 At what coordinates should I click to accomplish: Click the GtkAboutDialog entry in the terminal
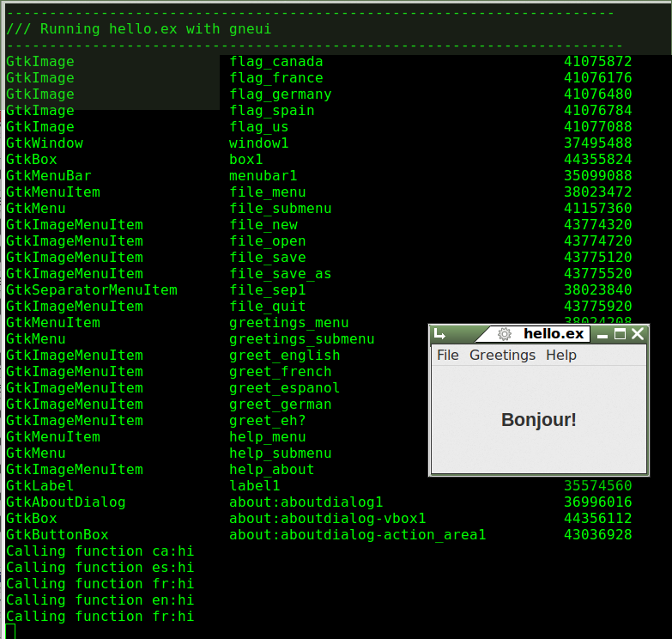coord(65,502)
